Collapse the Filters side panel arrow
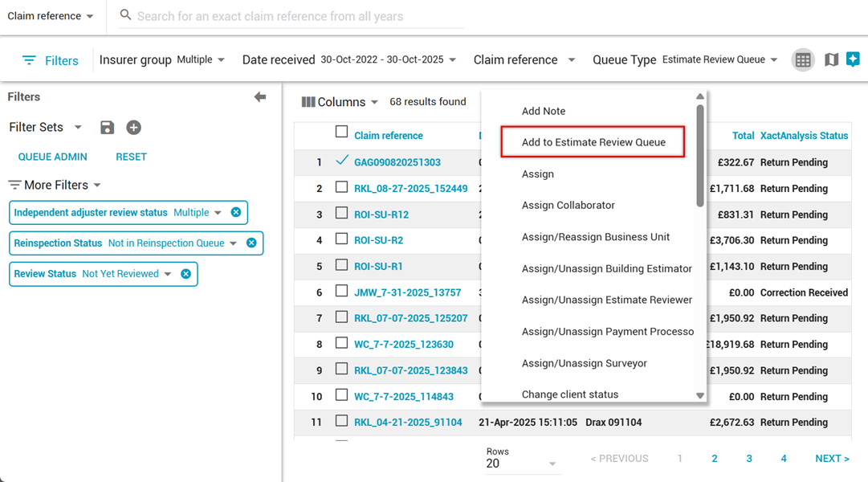The height and width of the screenshot is (482, 868). click(259, 97)
